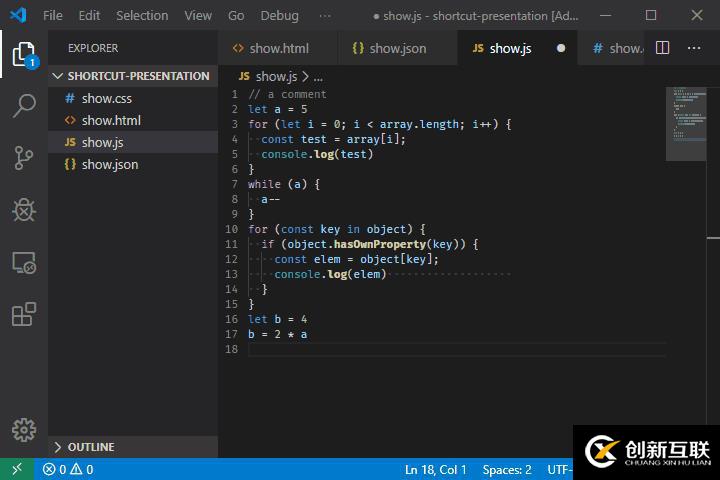
Task: Click the breadcrumb ellipsis symbol item
Action: (318, 77)
